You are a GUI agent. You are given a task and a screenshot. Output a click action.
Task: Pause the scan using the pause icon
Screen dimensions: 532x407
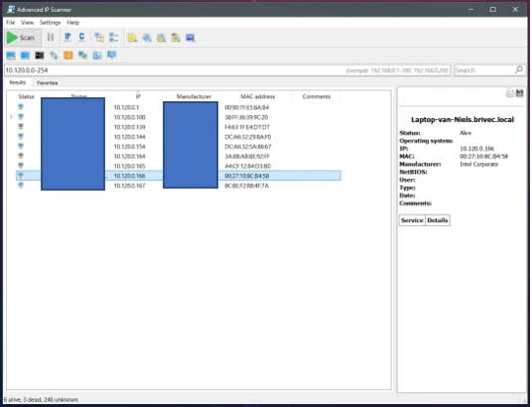[51, 38]
